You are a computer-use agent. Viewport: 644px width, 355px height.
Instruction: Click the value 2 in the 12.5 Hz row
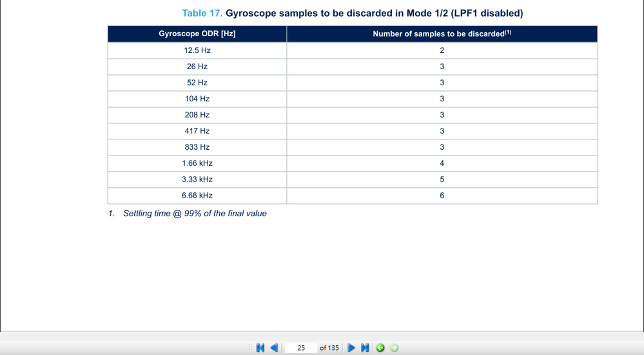click(442, 50)
